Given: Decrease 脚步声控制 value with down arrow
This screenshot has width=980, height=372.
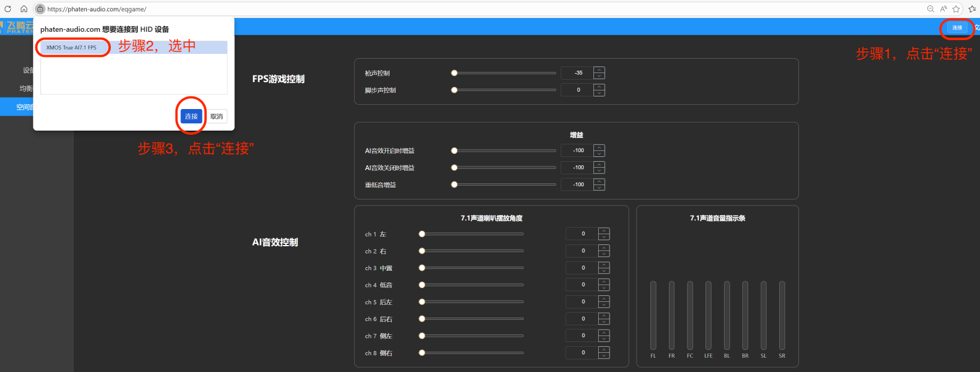Looking at the screenshot, I should tap(599, 93).
